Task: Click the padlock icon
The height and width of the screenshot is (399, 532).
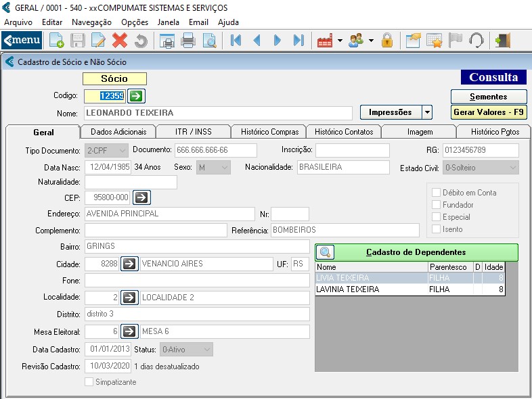Action: tap(387, 41)
